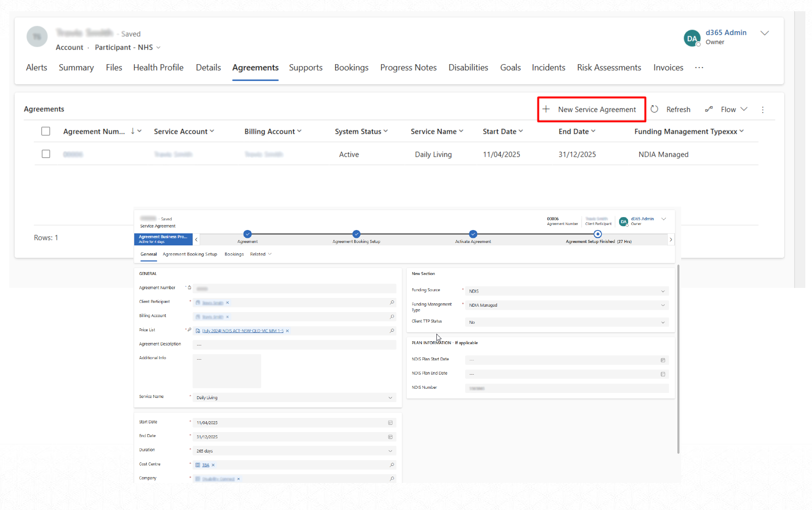Click search icon in Cost Centre field

tap(392, 465)
